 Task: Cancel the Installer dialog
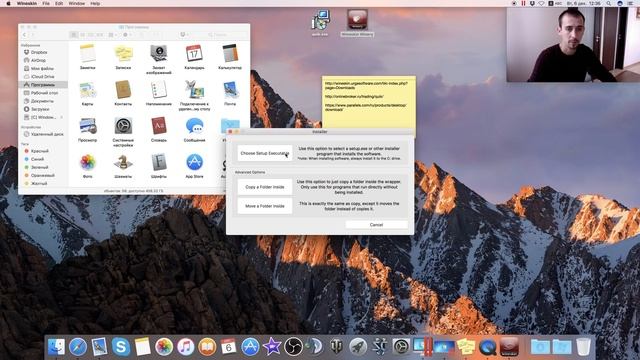[x=376, y=225]
